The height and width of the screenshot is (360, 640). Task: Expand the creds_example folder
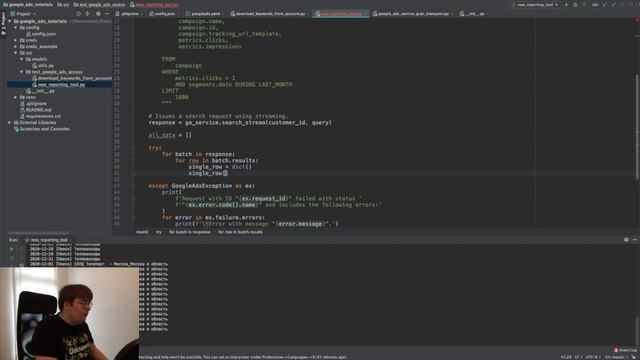click(x=16, y=47)
